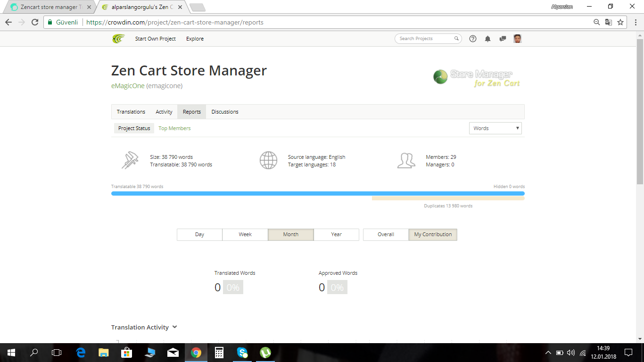Show hidden system tray icons chevron
Viewport: 644px width, 362px height.
pyautogui.click(x=548, y=353)
